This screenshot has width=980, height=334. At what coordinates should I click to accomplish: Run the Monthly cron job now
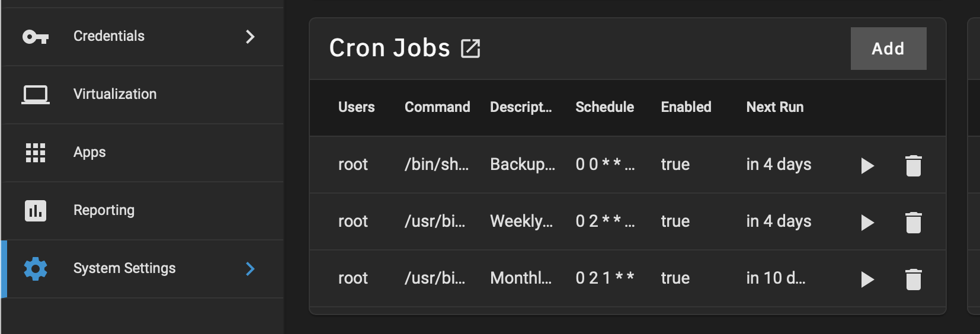click(867, 280)
